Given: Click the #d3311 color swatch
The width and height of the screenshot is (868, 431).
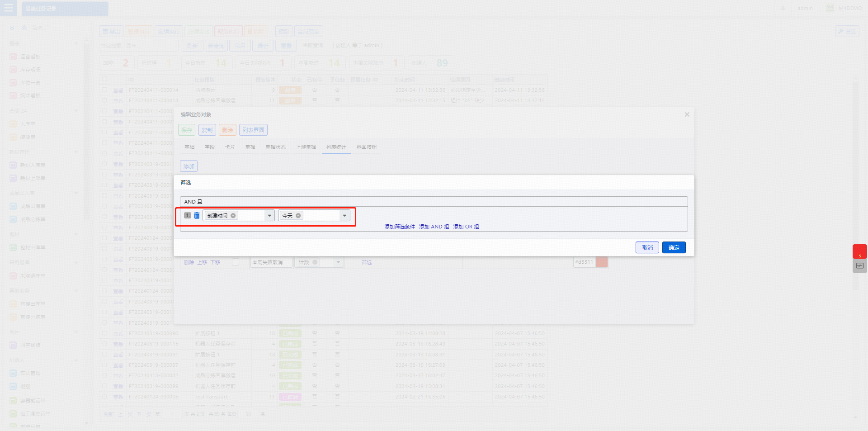Looking at the screenshot, I should [x=602, y=262].
